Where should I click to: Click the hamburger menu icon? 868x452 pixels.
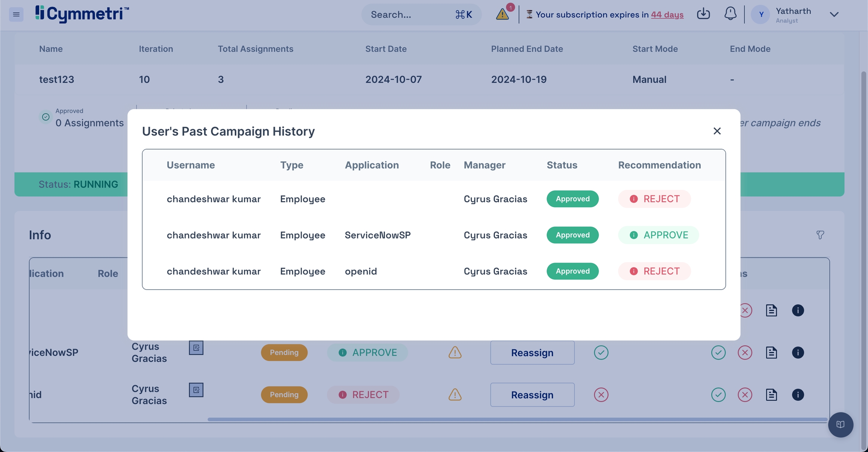[x=16, y=14]
